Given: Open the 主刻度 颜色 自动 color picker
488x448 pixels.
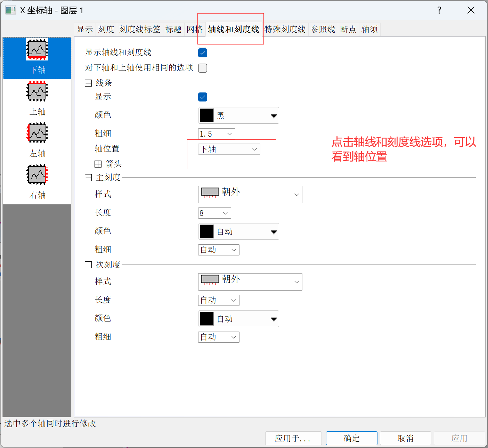Looking at the screenshot, I should pos(239,231).
